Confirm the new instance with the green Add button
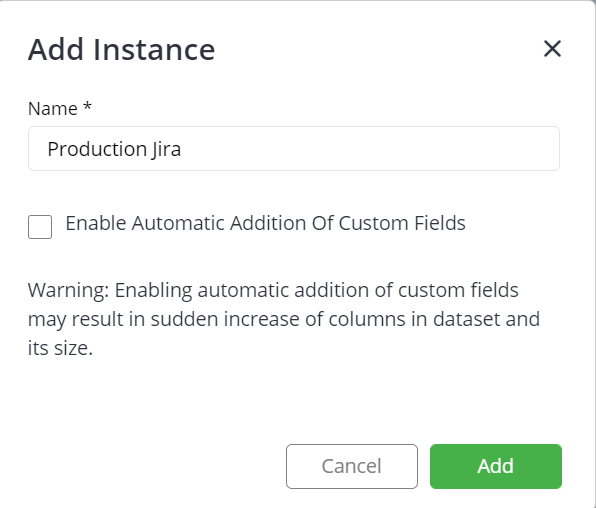Screen dimensions: 596x508 pos(496,466)
